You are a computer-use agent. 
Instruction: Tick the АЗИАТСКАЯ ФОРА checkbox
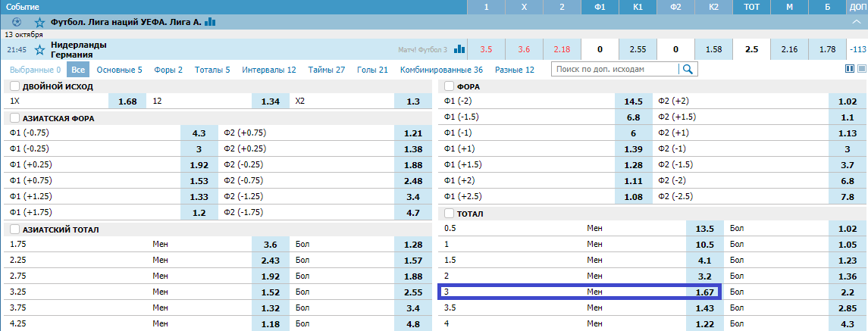pyautogui.click(x=14, y=118)
